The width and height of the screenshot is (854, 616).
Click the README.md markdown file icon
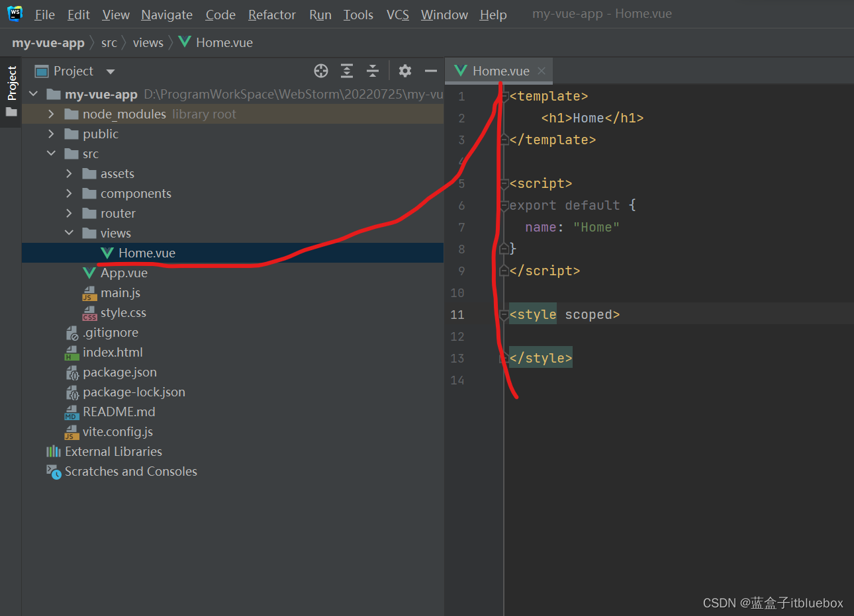point(71,412)
